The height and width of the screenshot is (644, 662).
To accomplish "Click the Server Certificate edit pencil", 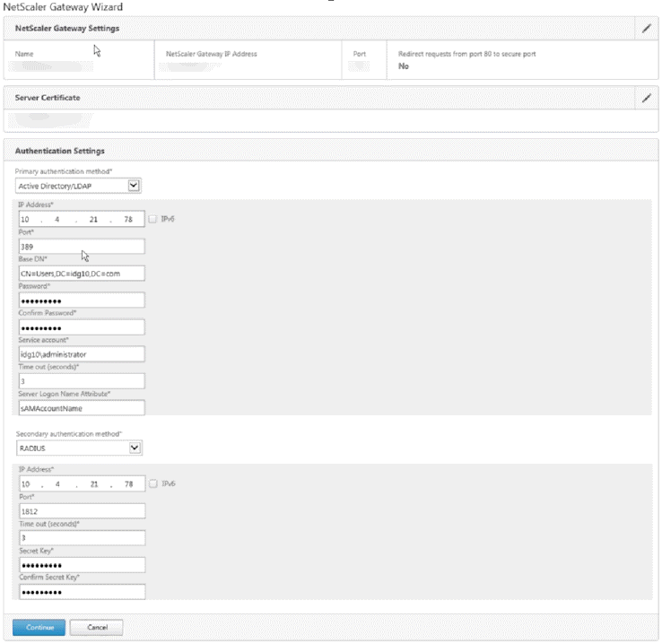I will pyautogui.click(x=646, y=98).
